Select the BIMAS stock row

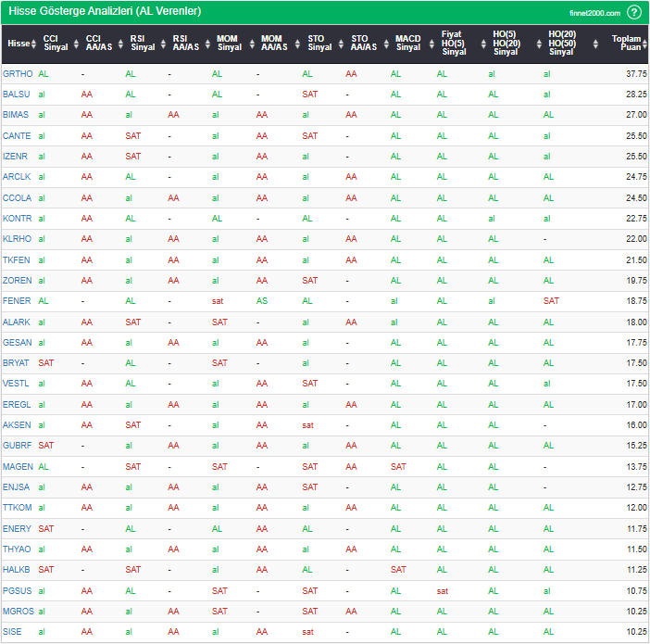[16, 115]
